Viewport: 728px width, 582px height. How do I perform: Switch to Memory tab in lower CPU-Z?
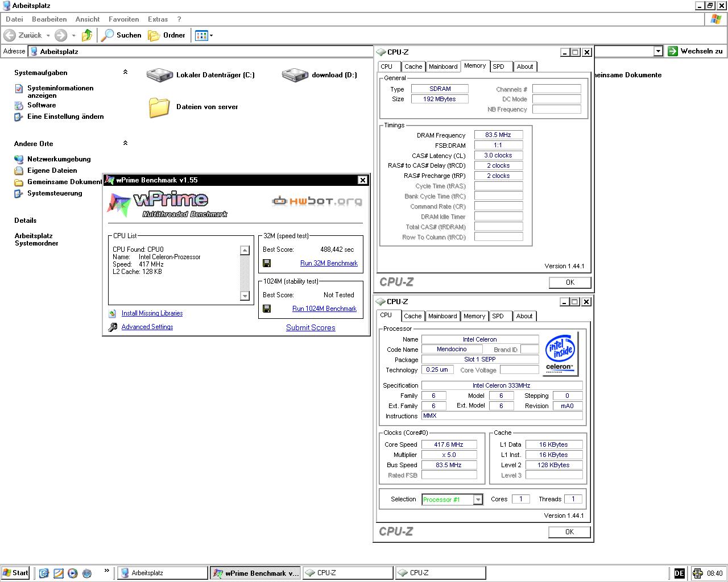pos(474,316)
